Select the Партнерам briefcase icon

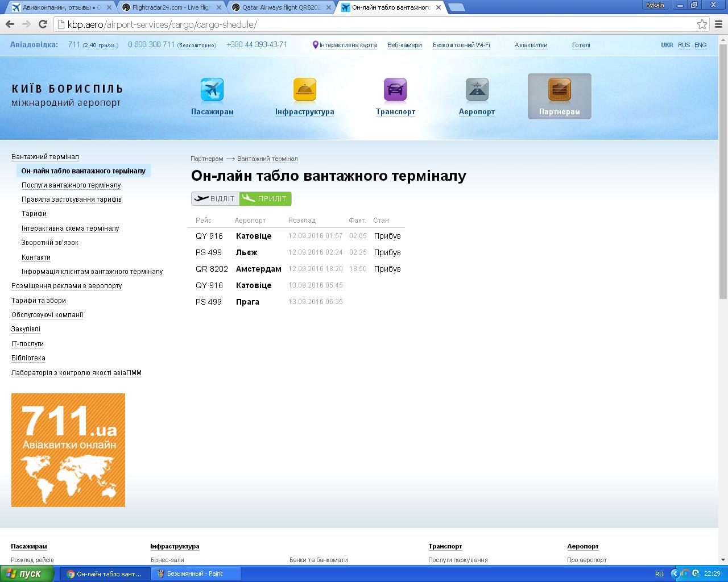coord(559,90)
